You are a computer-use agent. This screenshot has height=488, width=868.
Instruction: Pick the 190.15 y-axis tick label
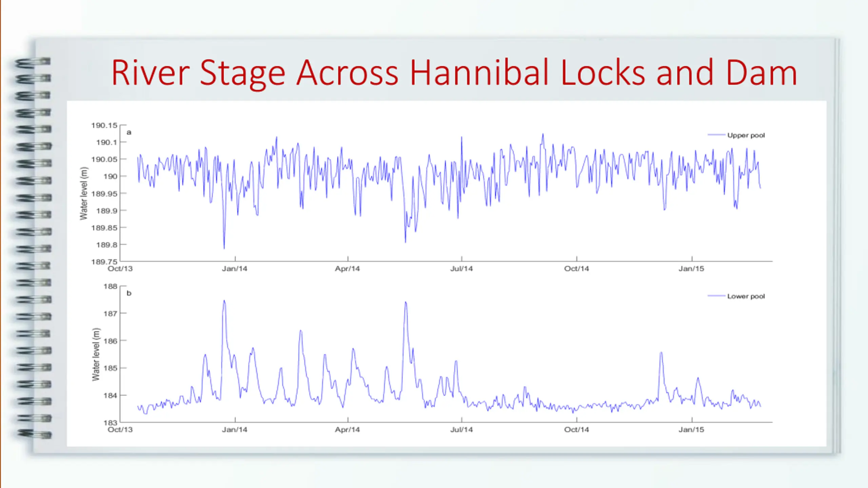(x=104, y=125)
